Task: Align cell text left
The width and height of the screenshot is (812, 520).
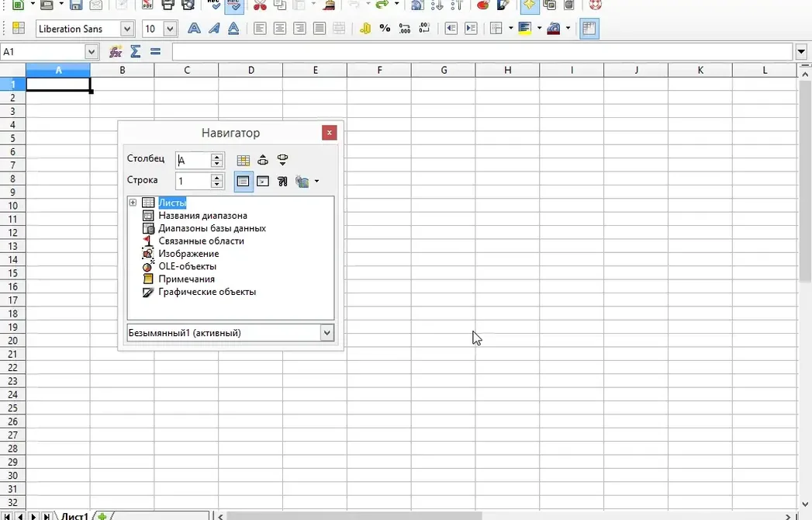Action: [260, 28]
